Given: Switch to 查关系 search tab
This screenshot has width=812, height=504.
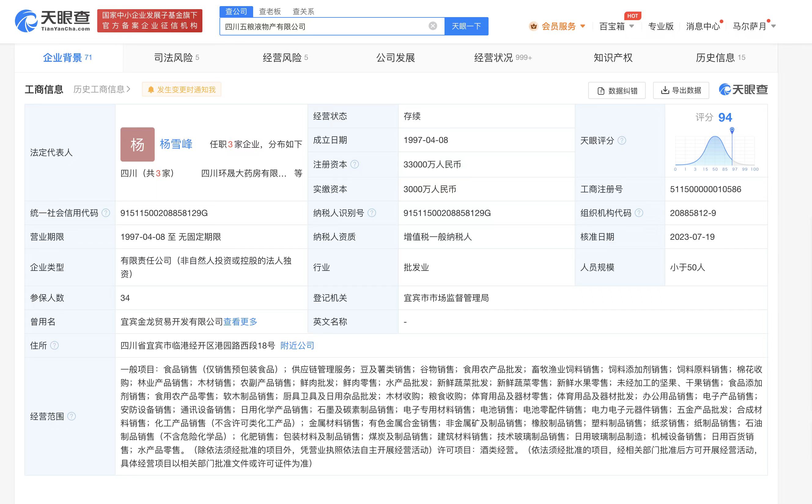Looking at the screenshot, I should coord(303,12).
